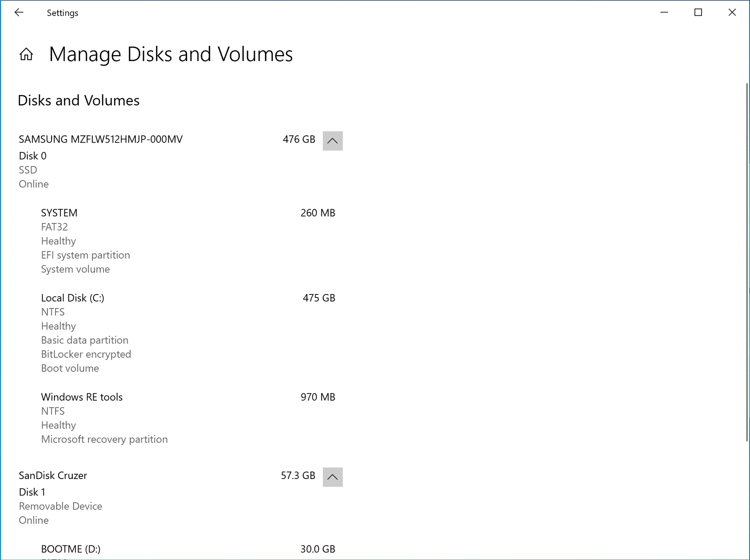Select the Windows RE tools partition
This screenshot has width=750, height=560.
(x=82, y=397)
